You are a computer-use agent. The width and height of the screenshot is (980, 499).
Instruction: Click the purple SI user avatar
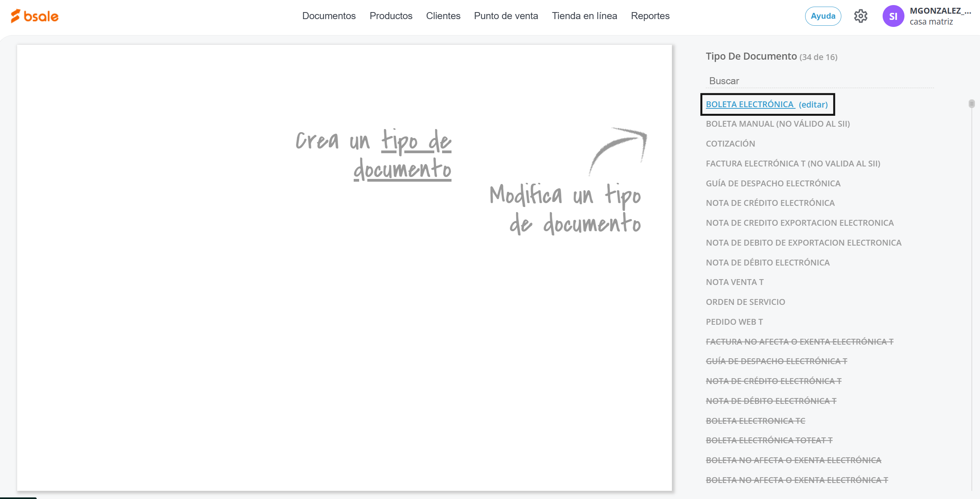click(893, 16)
